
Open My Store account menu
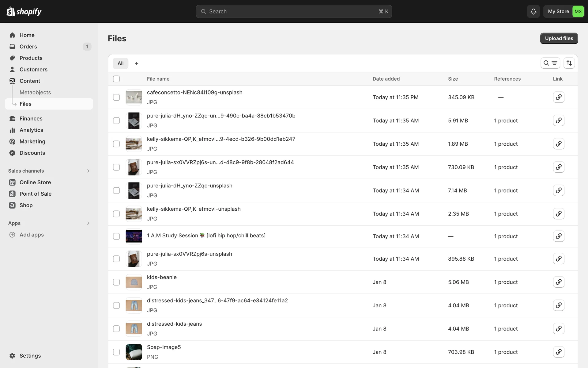point(563,11)
